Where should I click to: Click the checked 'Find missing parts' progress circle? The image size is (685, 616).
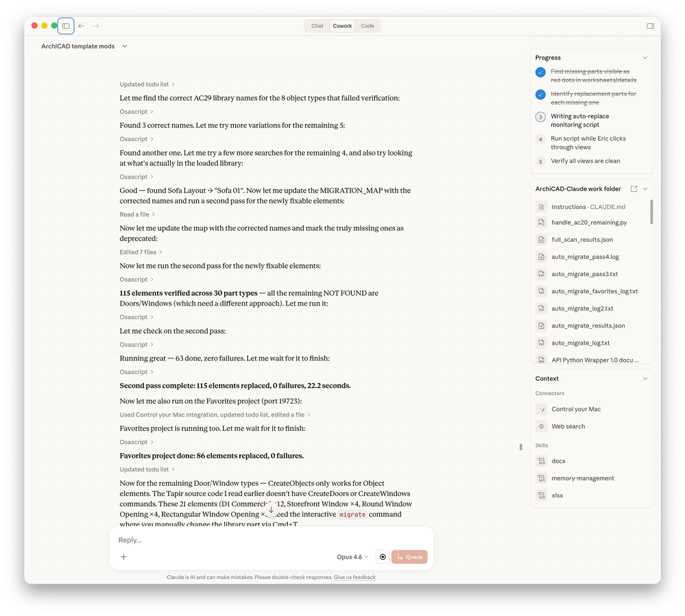[540, 72]
